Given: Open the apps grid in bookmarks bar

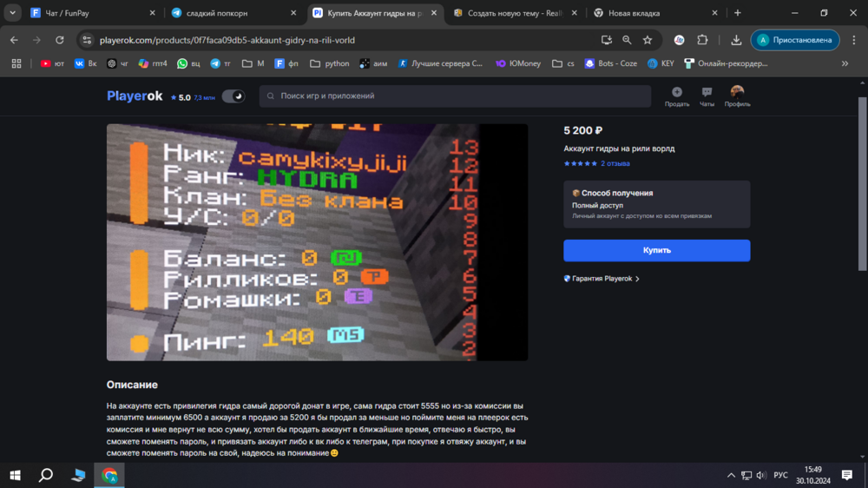Looking at the screenshot, I should pyautogui.click(x=16, y=63).
